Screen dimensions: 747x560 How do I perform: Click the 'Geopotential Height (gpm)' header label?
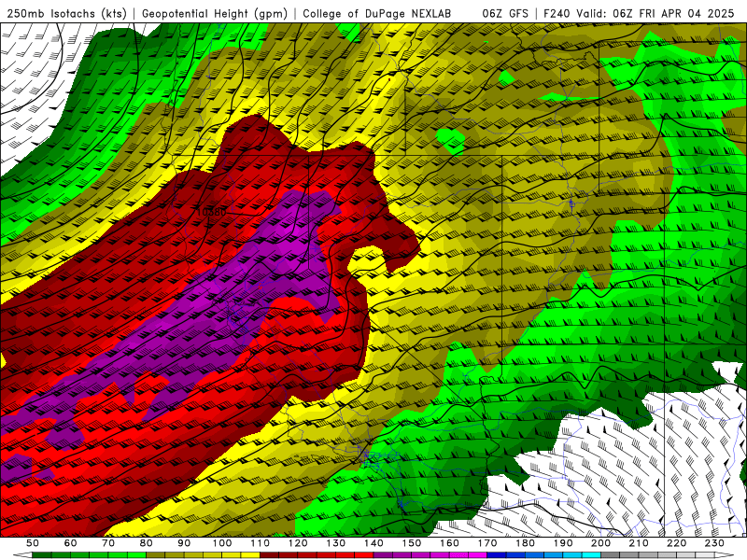(x=215, y=14)
